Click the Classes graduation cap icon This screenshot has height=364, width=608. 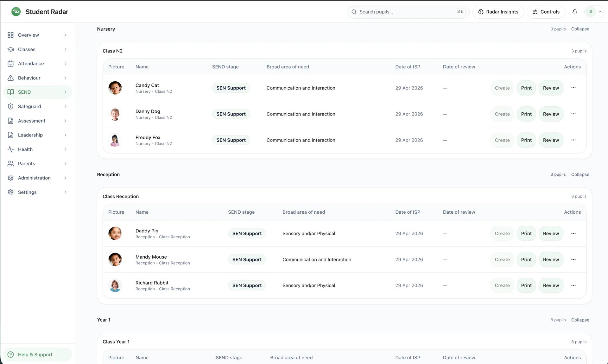coord(10,49)
